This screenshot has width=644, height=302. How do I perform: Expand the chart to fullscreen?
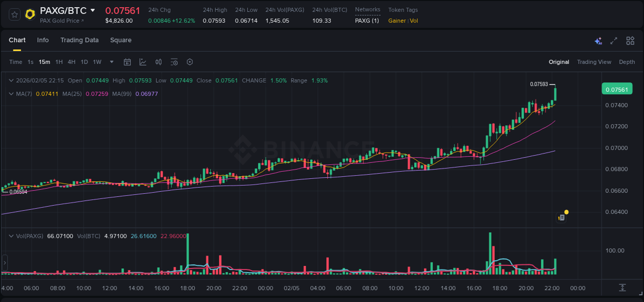[x=614, y=40]
